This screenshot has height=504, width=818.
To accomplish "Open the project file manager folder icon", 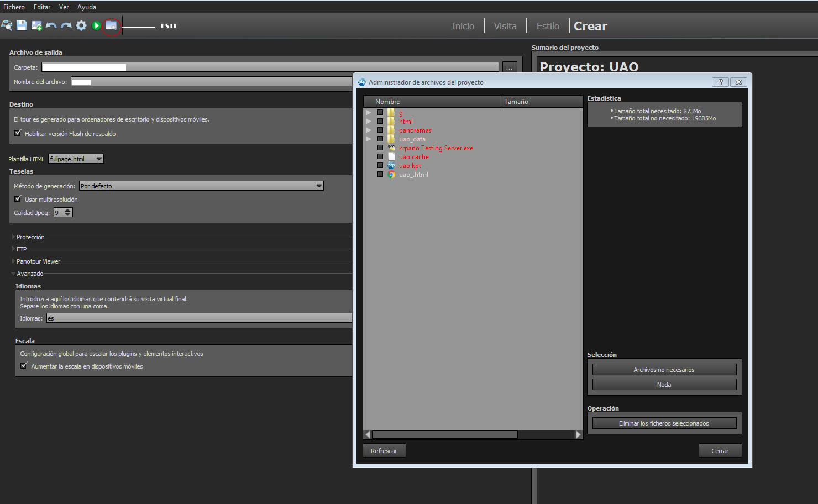I will 111,25.
